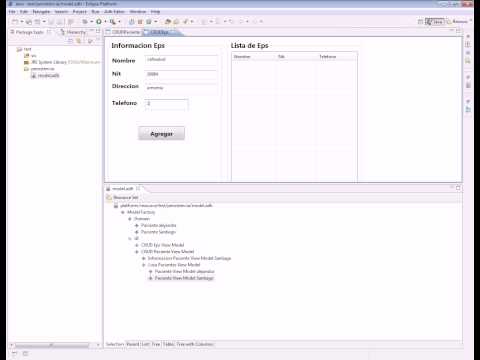The width and height of the screenshot is (480, 360).
Task: Open the dropdown arrow next to Run icon
Action: click(x=105, y=22)
